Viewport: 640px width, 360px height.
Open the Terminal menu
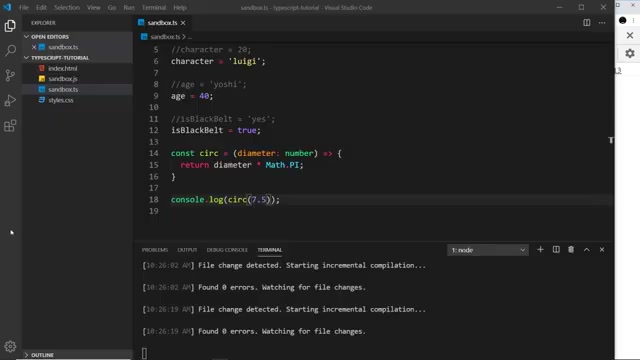coord(153,7)
